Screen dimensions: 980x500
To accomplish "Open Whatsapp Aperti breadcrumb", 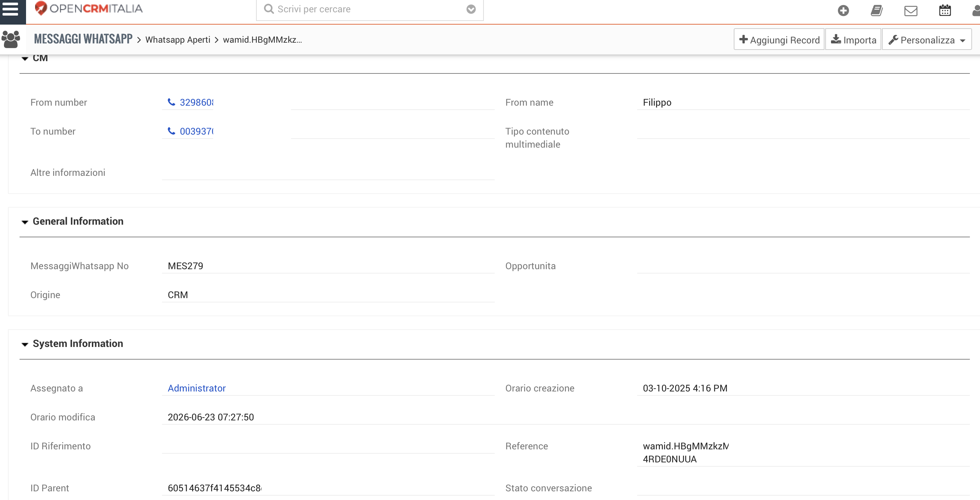I will pos(178,39).
